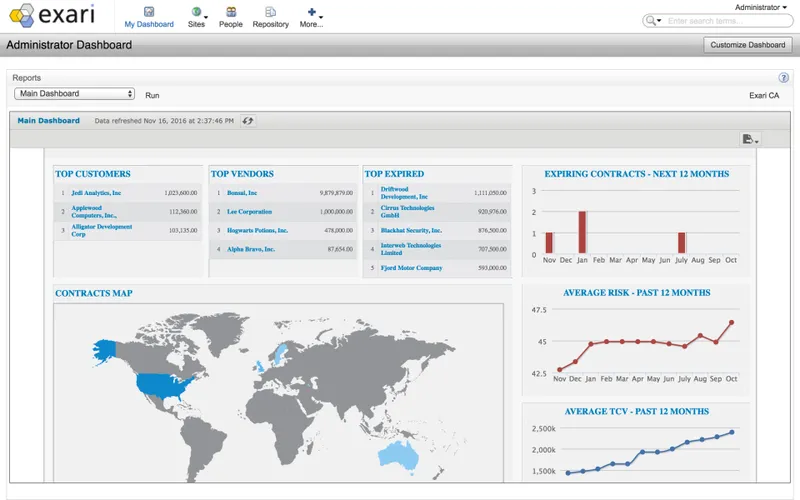Screen dimensions: 800x500
Task: Open Jedi Analytics, Inc customer link
Action: pyautogui.click(x=96, y=193)
